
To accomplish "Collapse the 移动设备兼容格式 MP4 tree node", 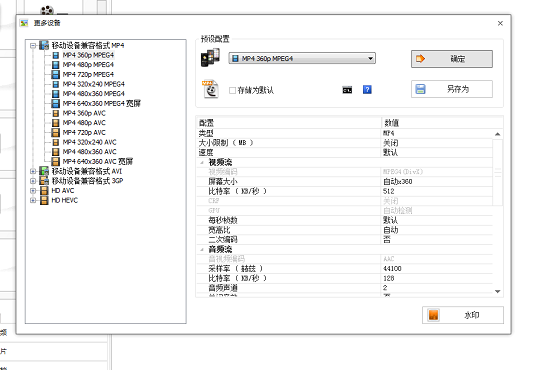I will click(33, 46).
